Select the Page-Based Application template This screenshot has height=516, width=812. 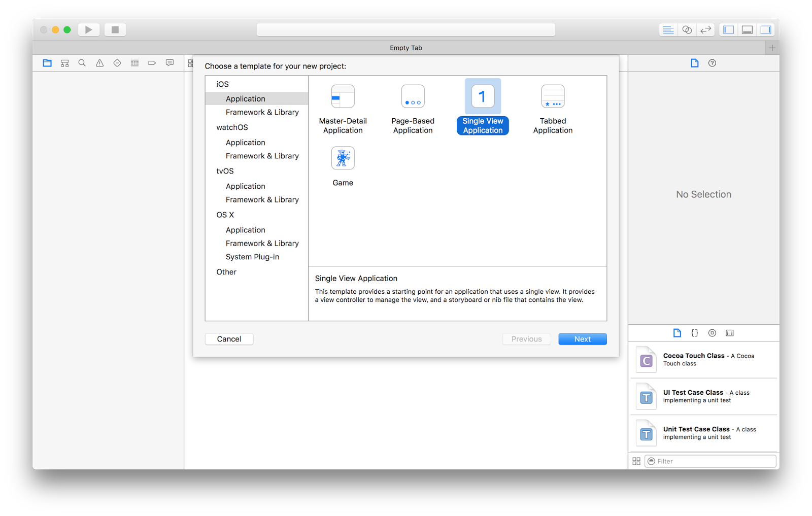click(413, 110)
